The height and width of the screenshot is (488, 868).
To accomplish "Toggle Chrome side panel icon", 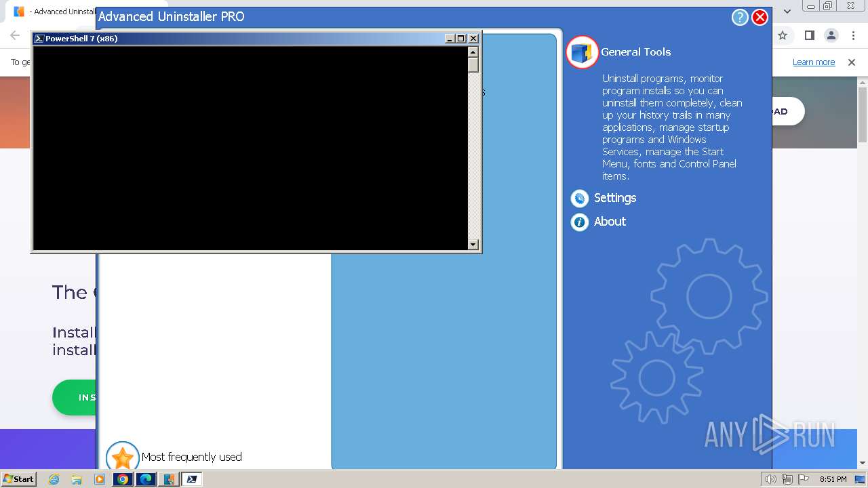I will click(x=809, y=35).
